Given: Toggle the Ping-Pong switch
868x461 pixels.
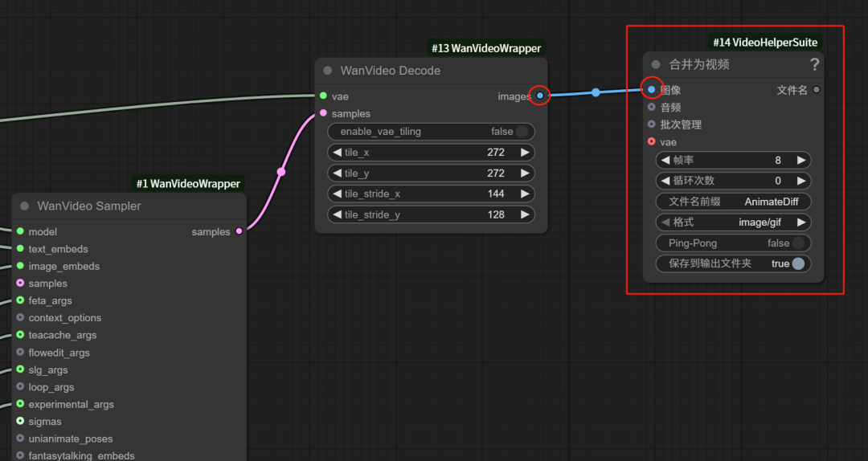Looking at the screenshot, I should point(798,243).
